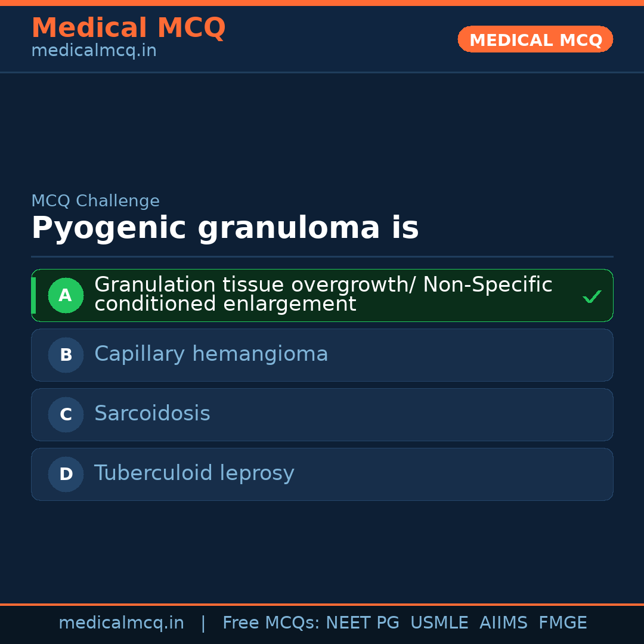Open medicalmcq.in link under the header title
Screen dimensions: 644x644
(x=94, y=51)
